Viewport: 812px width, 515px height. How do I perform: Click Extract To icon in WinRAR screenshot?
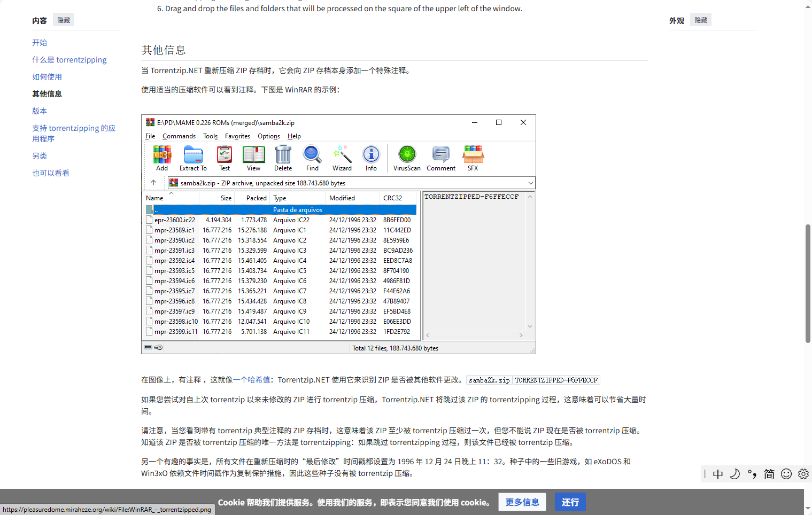(x=193, y=158)
